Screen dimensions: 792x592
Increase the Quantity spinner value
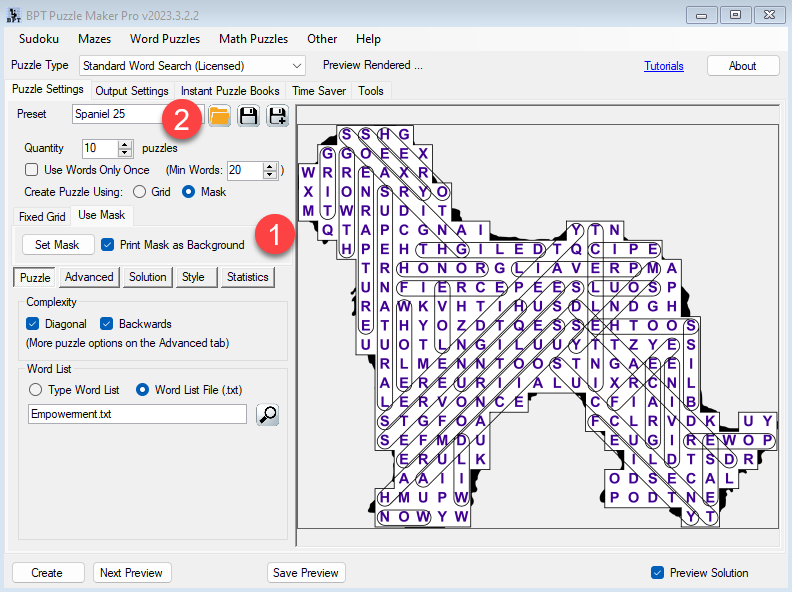[125, 144]
